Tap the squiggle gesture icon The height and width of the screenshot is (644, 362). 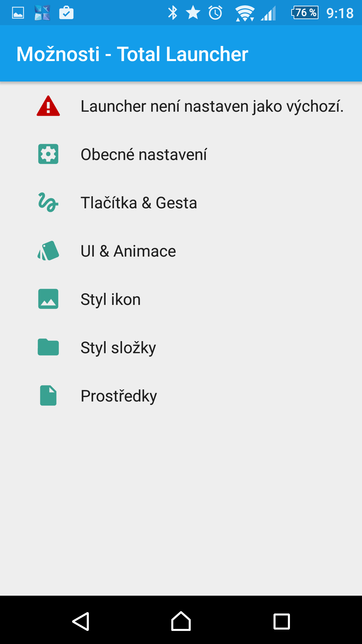[x=48, y=203]
